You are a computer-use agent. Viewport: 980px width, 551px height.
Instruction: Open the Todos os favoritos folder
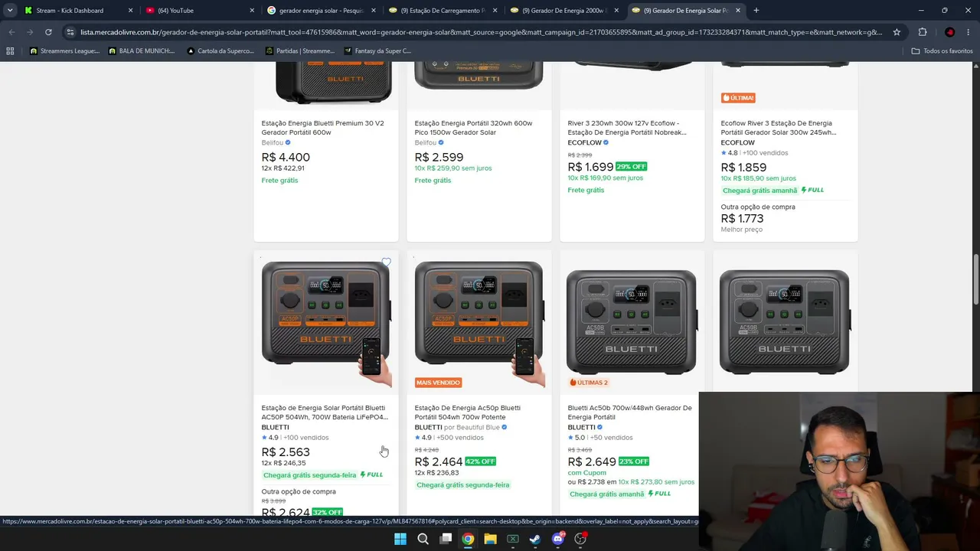[x=942, y=51]
